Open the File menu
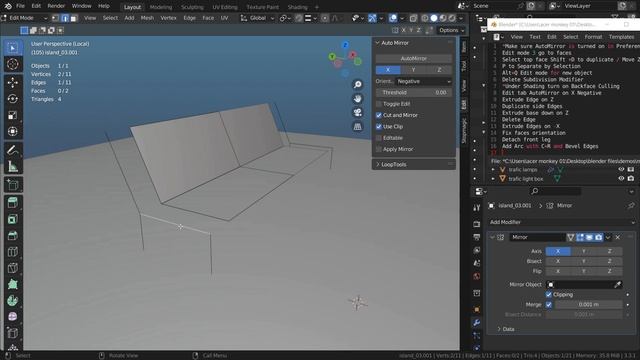640x360 pixels. (20, 6)
